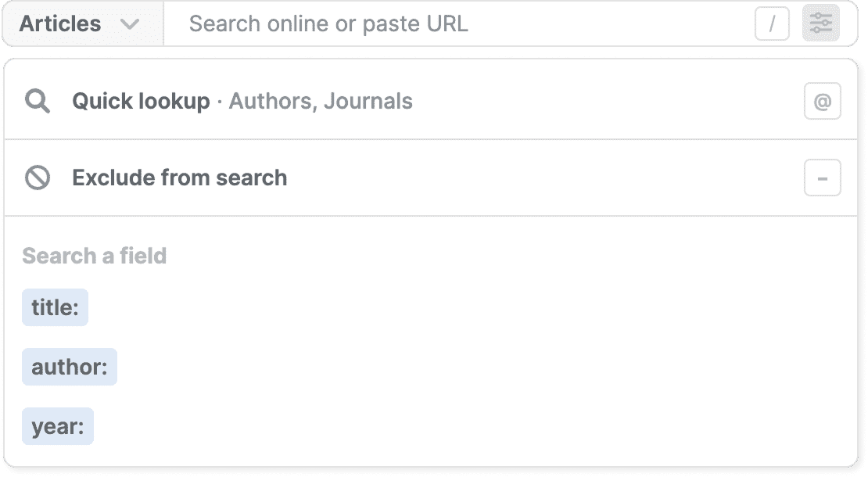The width and height of the screenshot is (868, 477).
Task: Insert the title: field filter
Action: coord(55,308)
